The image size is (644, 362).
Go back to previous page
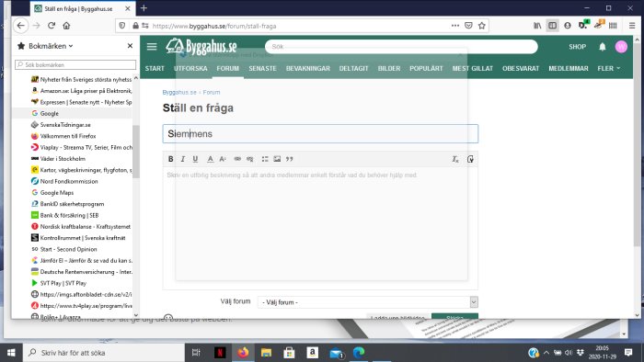tap(20, 26)
